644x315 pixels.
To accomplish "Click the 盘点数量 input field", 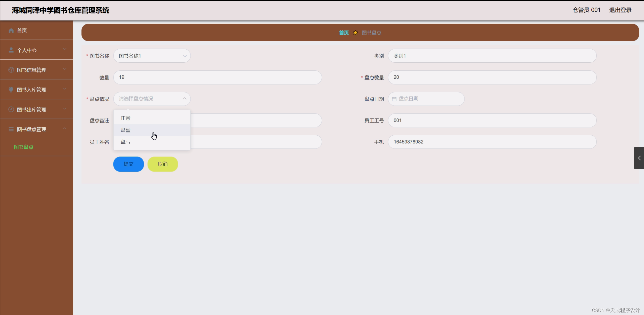I will [492, 77].
